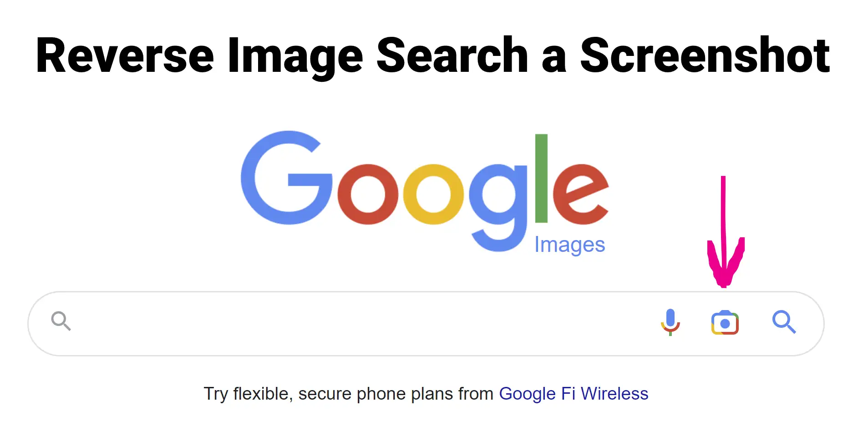Click the word Screenshot in the title
The image size is (868, 426).
point(705,55)
